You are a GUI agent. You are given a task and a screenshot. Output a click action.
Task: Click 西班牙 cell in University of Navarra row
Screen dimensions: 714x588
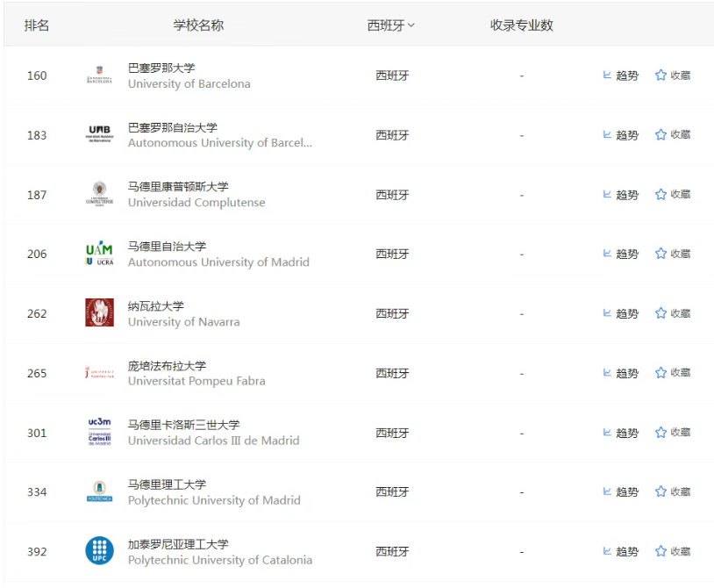(x=392, y=314)
